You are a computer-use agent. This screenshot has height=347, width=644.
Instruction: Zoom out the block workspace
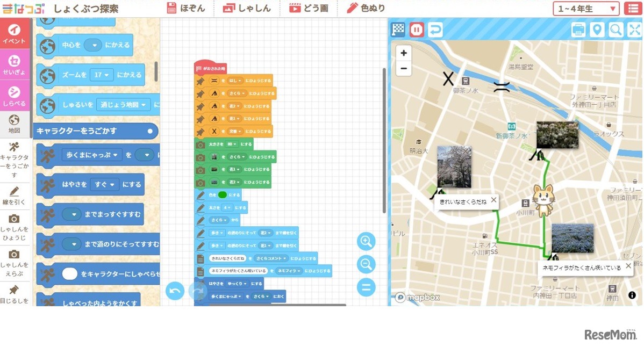(x=366, y=264)
